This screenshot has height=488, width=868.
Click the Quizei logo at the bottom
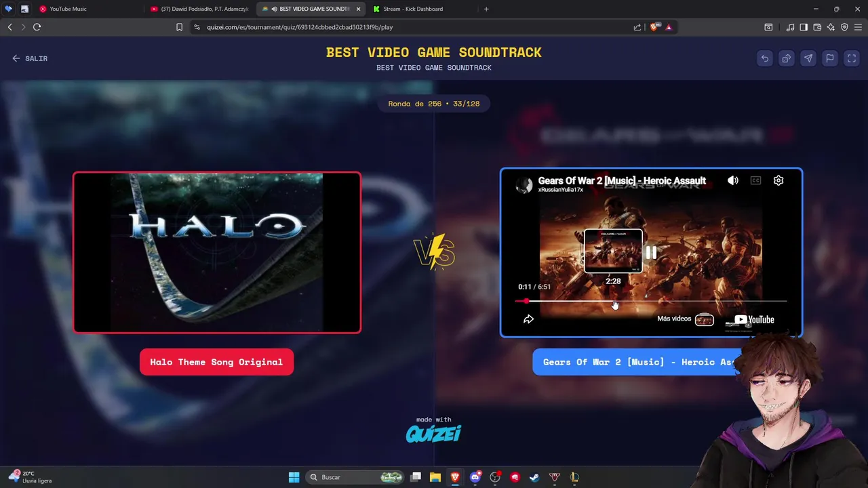click(x=434, y=433)
